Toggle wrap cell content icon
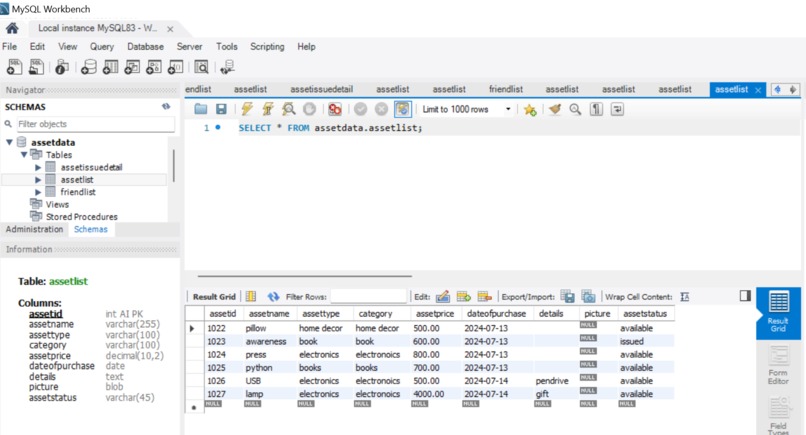Screen dimensions: 806x435 pos(684,297)
